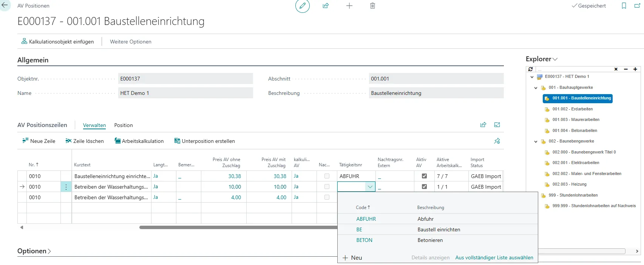This screenshot has width=644, height=265.
Task: Click the bookmark icon at top right
Action: pyautogui.click(x=624, y=6)
